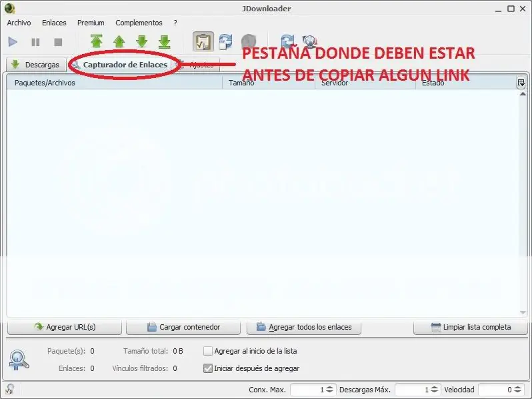
Task: Toggle clipboard monitoring icon
Action: click(203, 42)
